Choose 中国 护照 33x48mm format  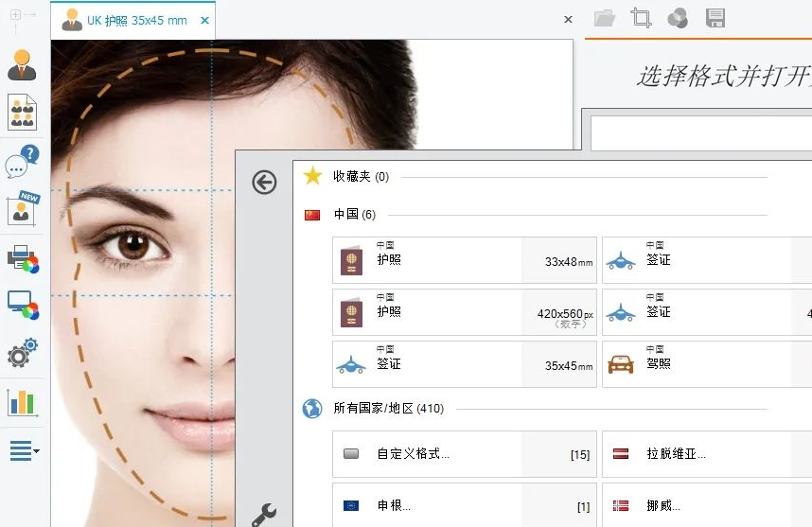[x=465, y=260]
